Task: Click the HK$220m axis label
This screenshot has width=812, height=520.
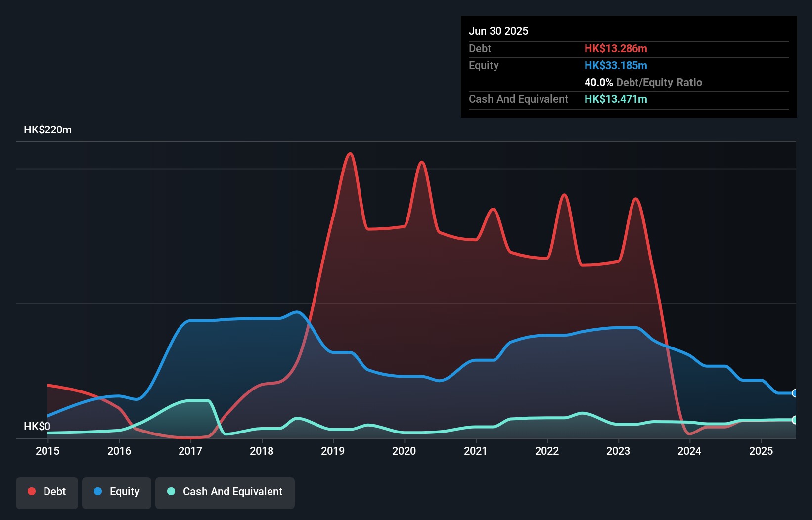Action: [x=47, y=130]
